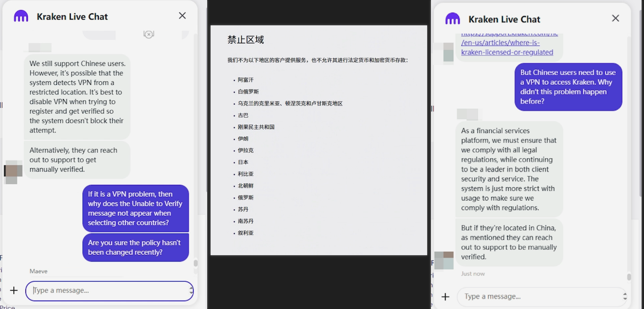644x309 pixels.
Task: Click the pixelated agent avatar in left chat
Action: [x=13, y=172]
